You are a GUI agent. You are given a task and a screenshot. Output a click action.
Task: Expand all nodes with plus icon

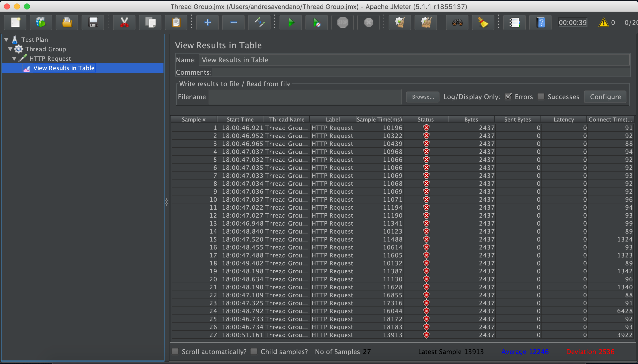207,22
